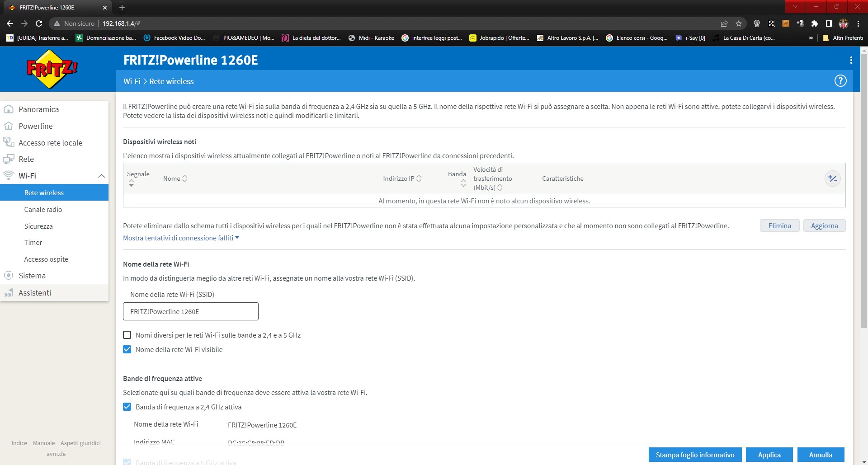Viewport: 868px width, 465px height.
Task: Open Accesso rete locale menu item
Action: point(51,143)
